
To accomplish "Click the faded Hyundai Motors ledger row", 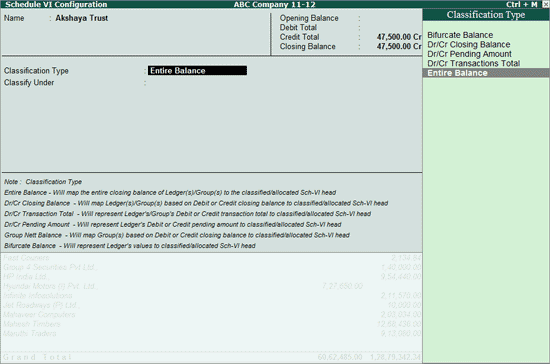I will coord(212,286).
